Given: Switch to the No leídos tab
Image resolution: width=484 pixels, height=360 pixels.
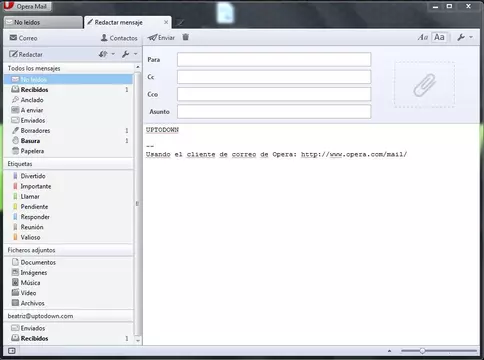Looking at the screenshot, I should 43,22.
